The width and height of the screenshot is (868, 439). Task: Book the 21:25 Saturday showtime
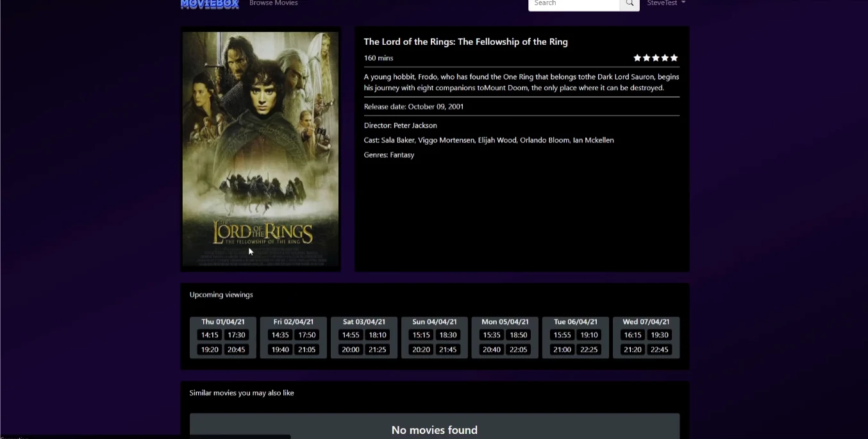tap(378, 350)
